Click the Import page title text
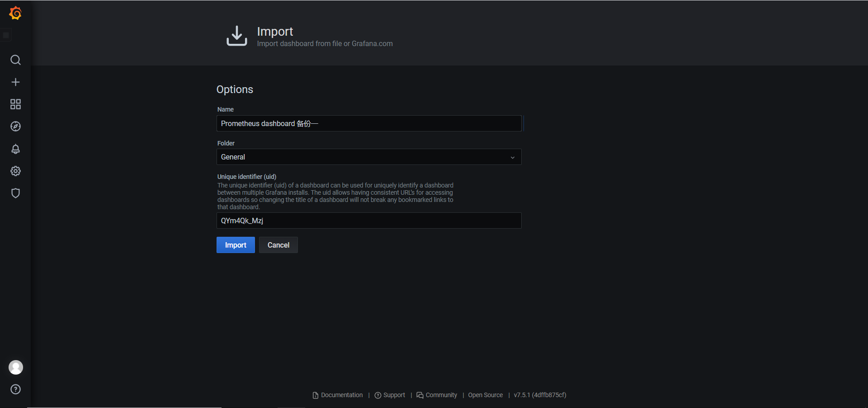The image size is (868, 408). point(275,31)
